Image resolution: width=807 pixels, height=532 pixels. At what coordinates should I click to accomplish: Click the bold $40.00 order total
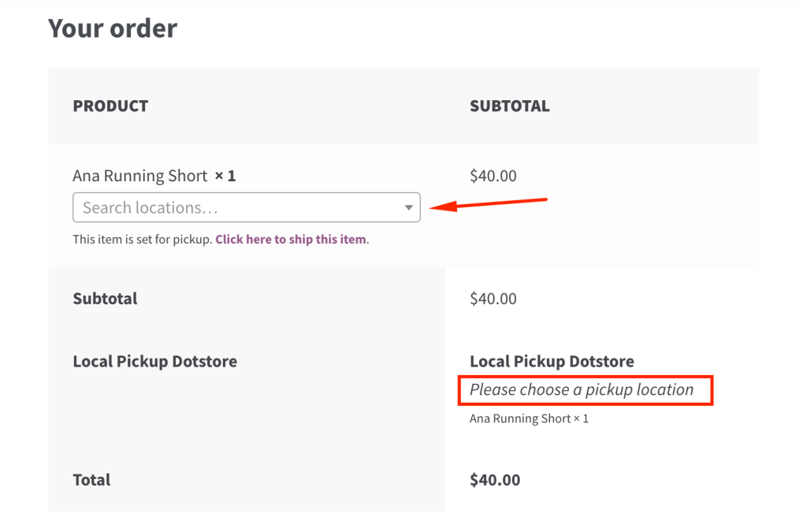coord(495,480)
